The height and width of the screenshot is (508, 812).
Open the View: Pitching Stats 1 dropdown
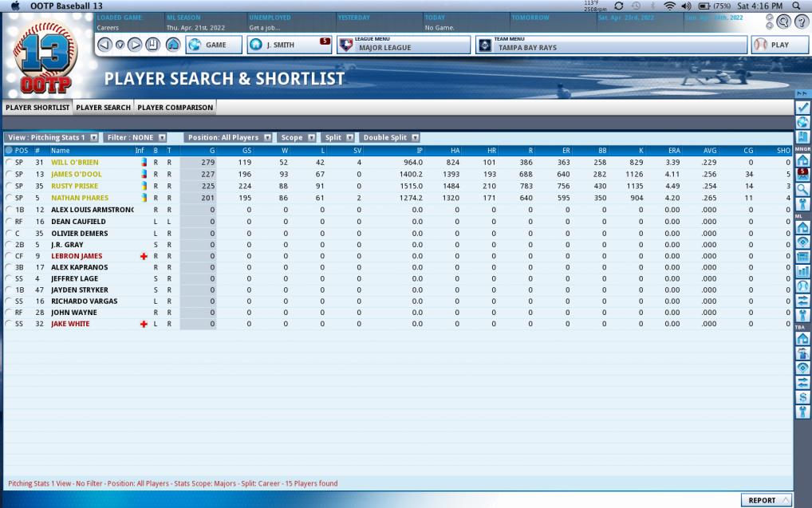tap(53, 137)
